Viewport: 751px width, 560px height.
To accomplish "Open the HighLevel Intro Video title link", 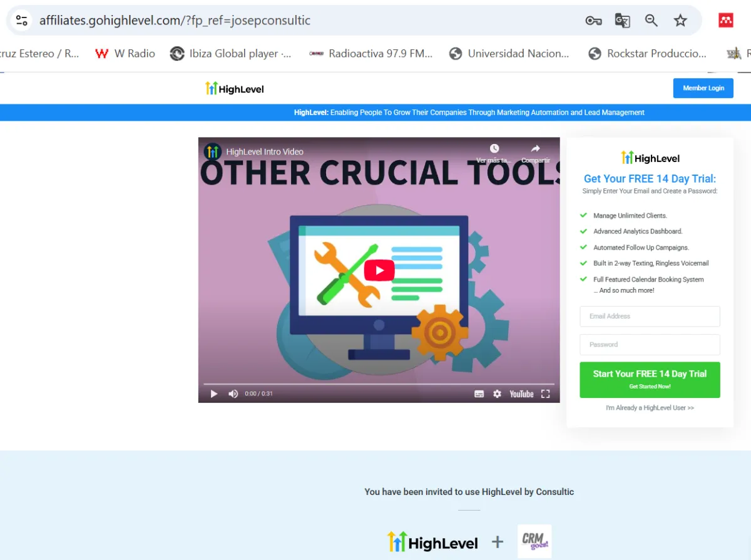I will coord(265,151).
